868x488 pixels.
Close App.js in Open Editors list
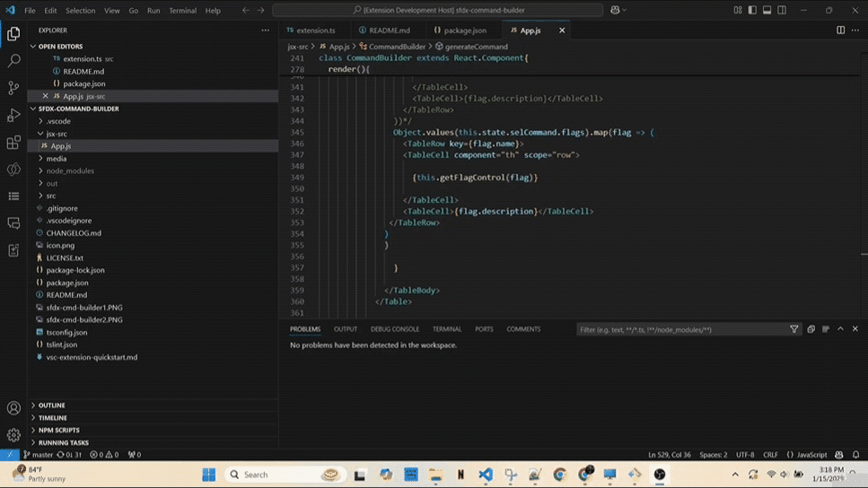[x=46, y=96]
